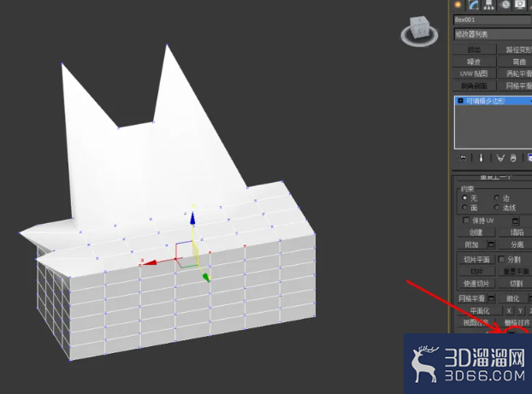Click the 创建 button
The image size is (532, 394).
pos(476,232)
